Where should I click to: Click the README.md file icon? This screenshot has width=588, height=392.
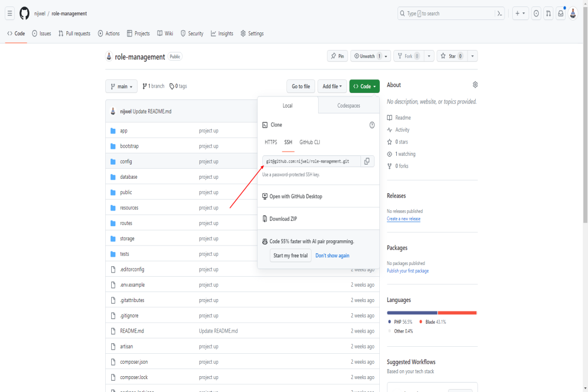pos(113,331)
